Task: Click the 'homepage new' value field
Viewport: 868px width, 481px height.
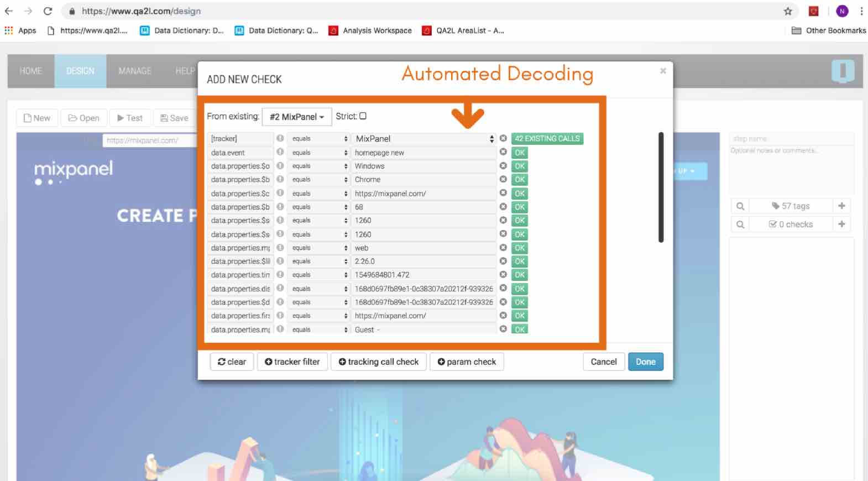Action: (x=423, y=153)
